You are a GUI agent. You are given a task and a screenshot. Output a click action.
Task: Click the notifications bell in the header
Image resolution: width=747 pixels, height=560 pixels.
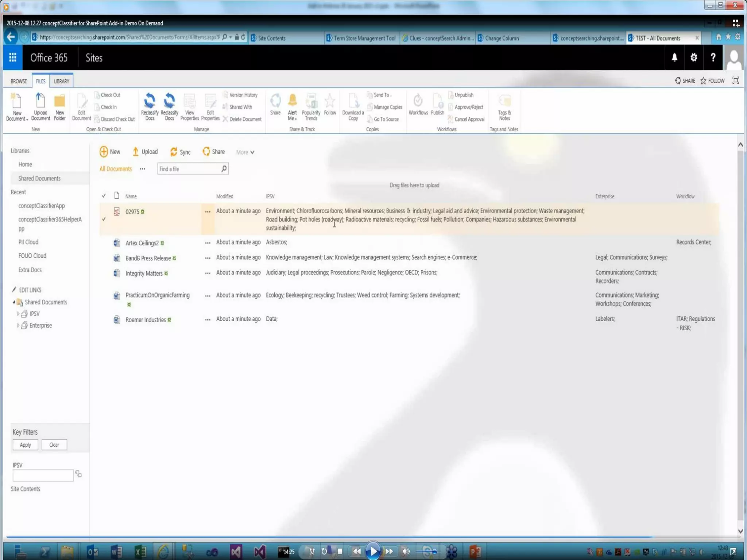[x=674, y=57]
